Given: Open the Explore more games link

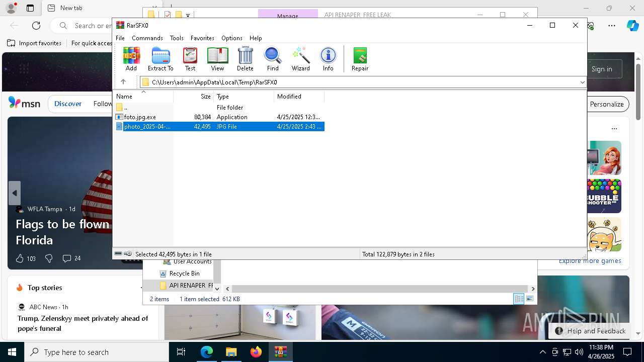Looking at the screenshot, I should click(590, 261).
